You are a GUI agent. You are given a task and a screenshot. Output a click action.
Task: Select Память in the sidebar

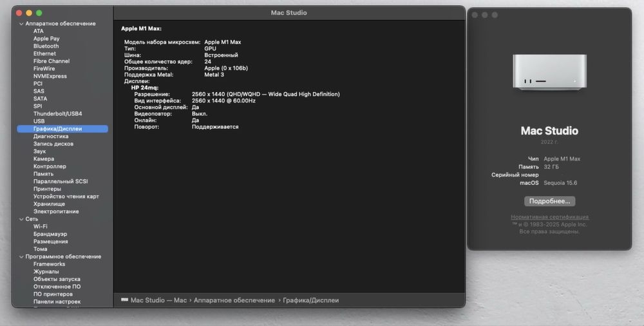pyautogui.click(x=43, y=174)
